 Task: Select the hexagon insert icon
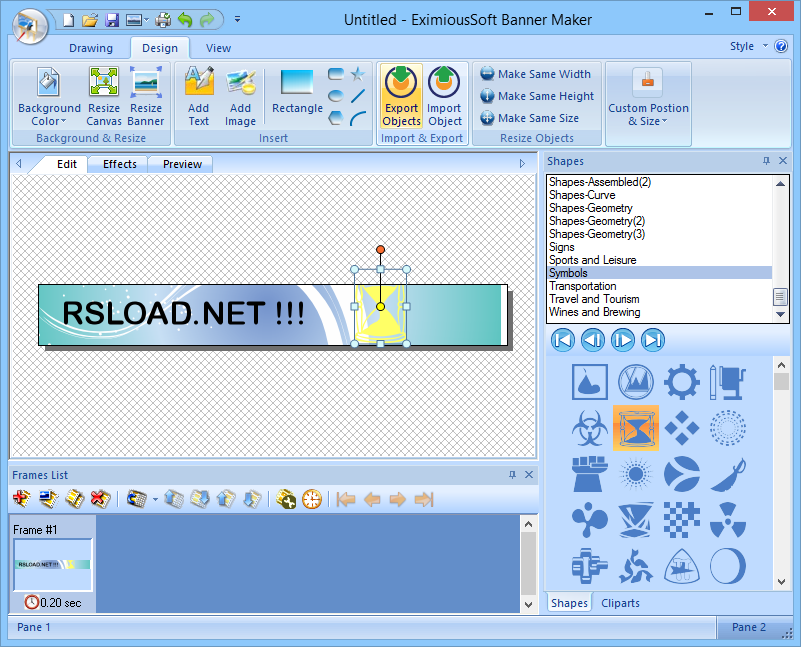[x=336, y=118]
